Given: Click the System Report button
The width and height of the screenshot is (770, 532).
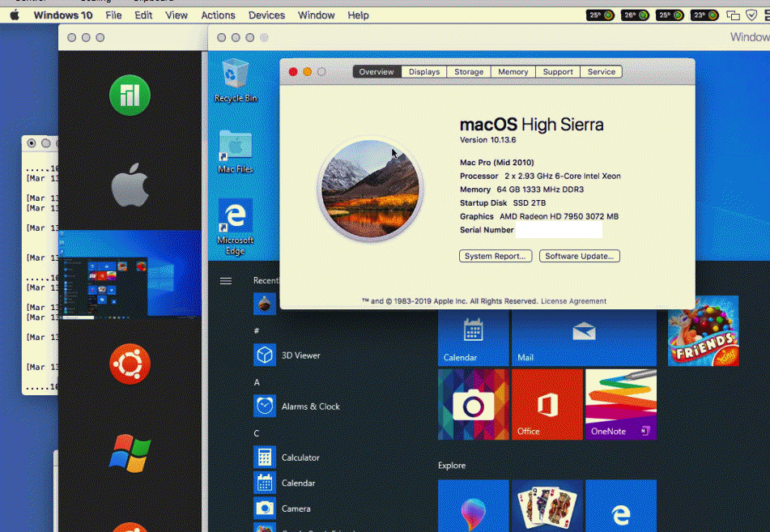Looking at the screenshot, I should pos(496,256).
